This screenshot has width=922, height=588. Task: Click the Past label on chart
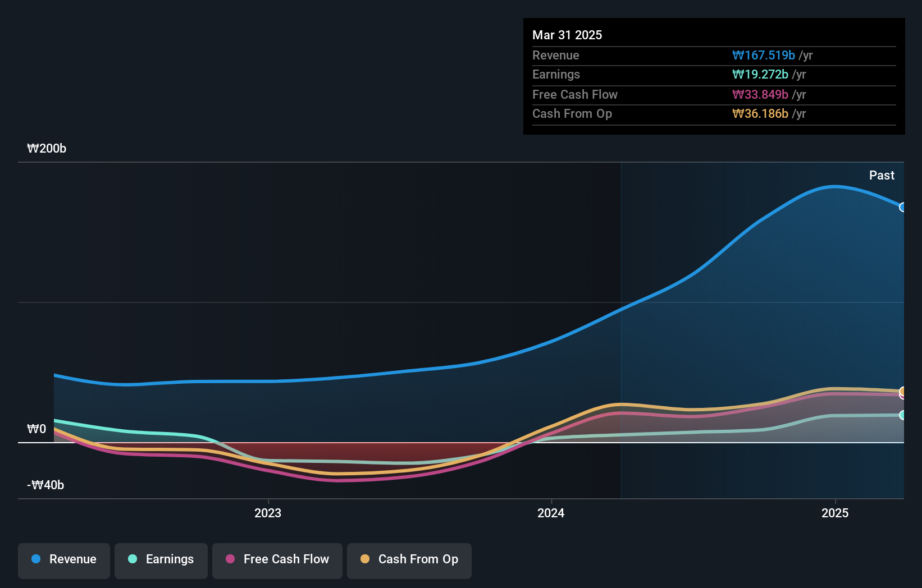coord(882,175)
